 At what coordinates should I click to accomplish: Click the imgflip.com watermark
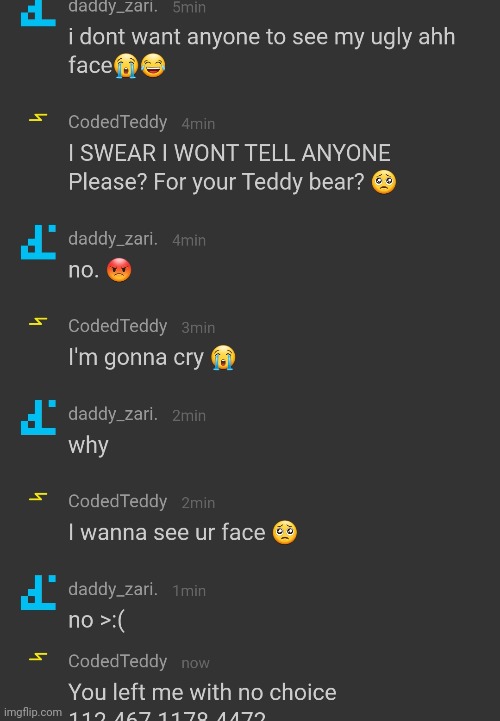pos(33,712)
